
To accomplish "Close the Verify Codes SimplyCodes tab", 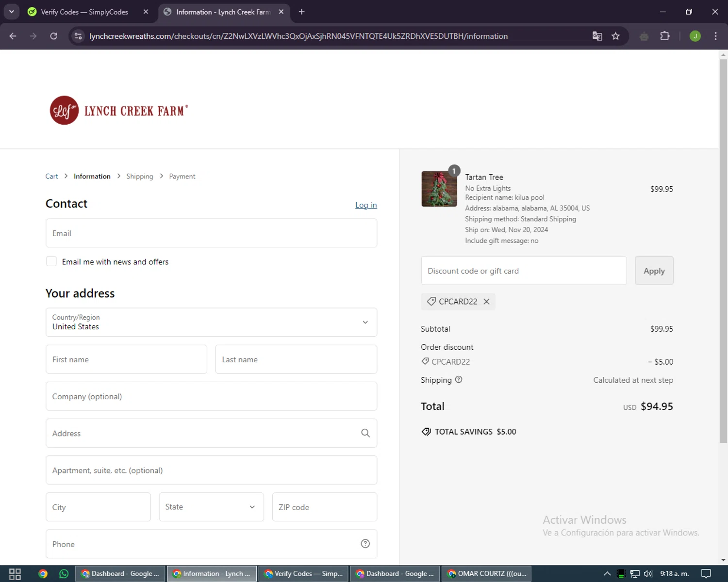I will [x=146, y=12].
